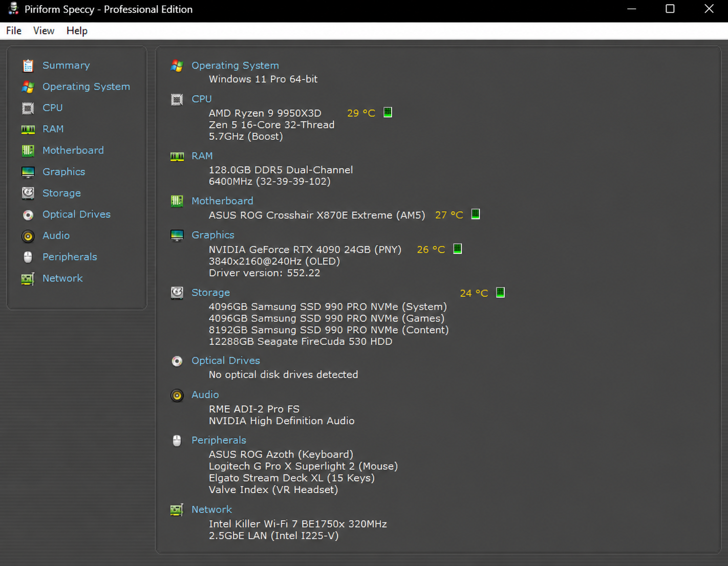Click the green Motherboard temperature indicator icon

point(476,214)
